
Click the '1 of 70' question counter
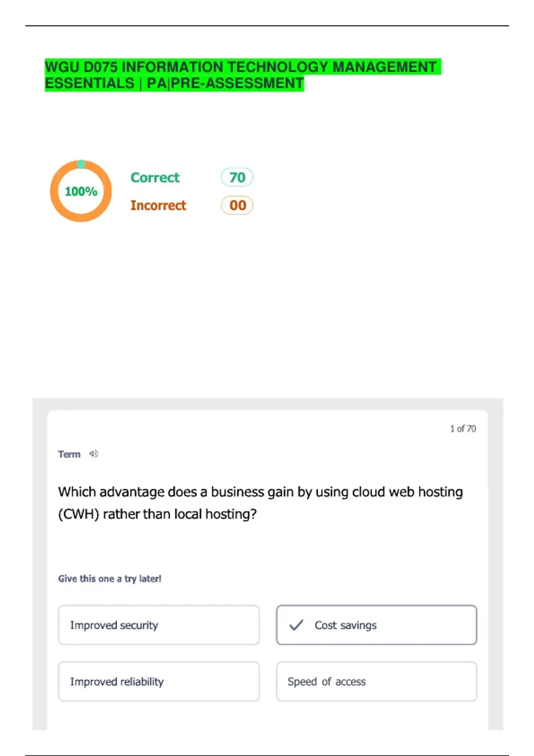pos(463,429)
